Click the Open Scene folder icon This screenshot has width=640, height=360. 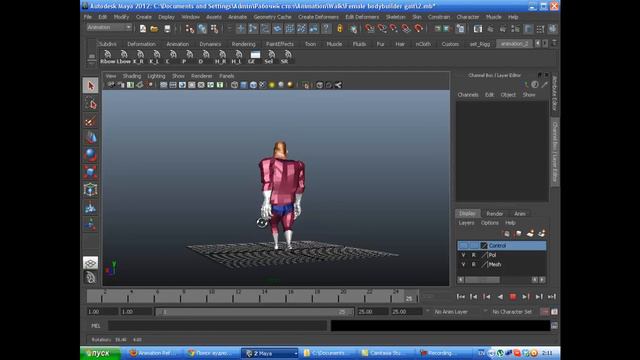pos(154,29)
